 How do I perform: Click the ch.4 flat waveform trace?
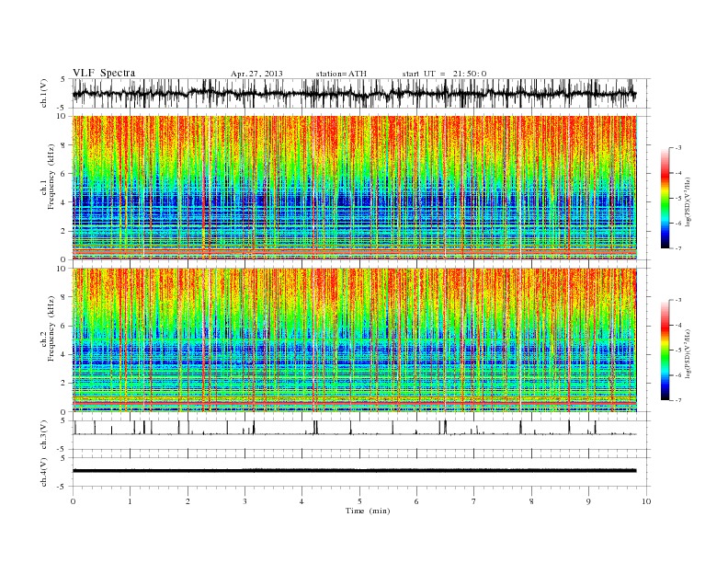tap(354, 471)
